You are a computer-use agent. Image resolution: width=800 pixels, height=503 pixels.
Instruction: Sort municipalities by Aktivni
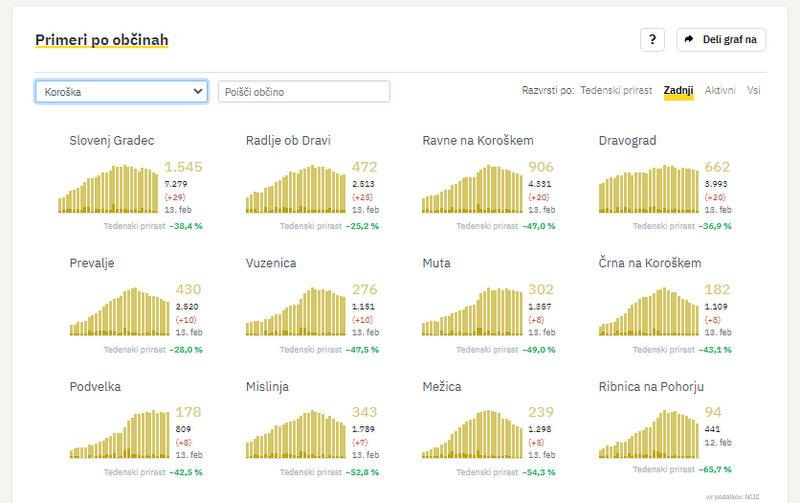coord(720,91)
